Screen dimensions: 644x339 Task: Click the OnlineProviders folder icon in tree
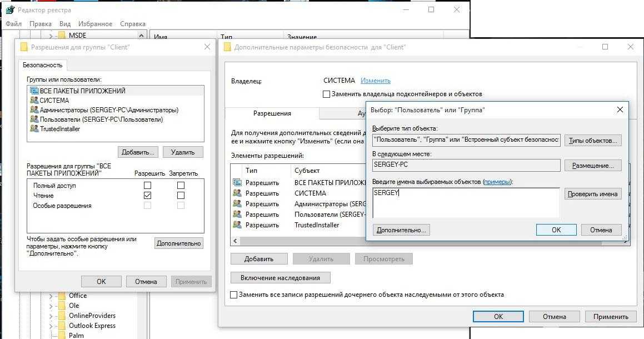[x=62, y=316]
